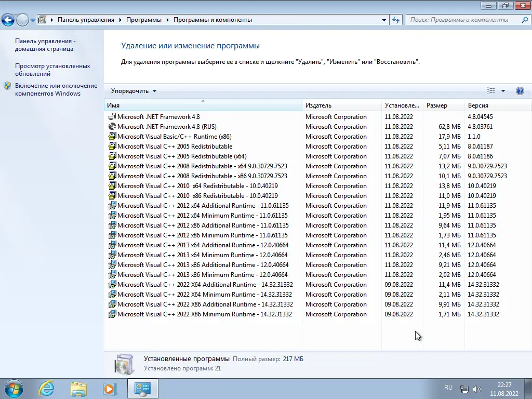
Task: Refresh the page using the address bar arrows
Action: [x=395, y=20]
